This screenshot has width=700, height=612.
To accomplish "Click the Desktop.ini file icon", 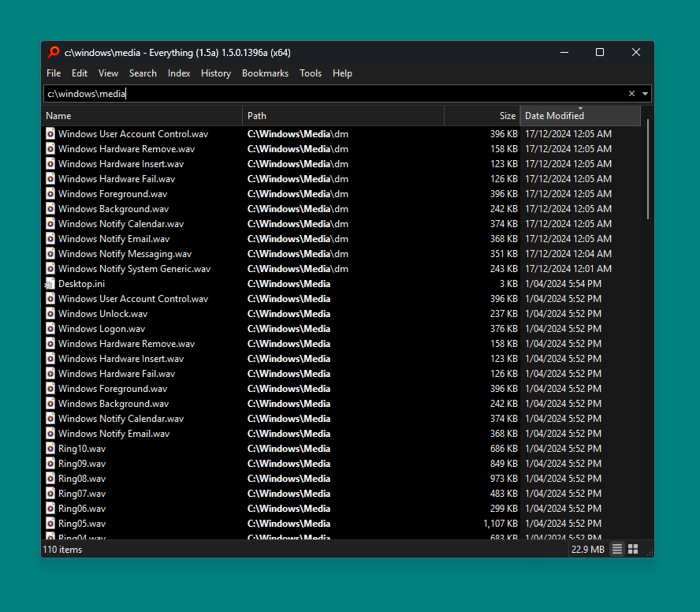I will click(x=50, y=284).
